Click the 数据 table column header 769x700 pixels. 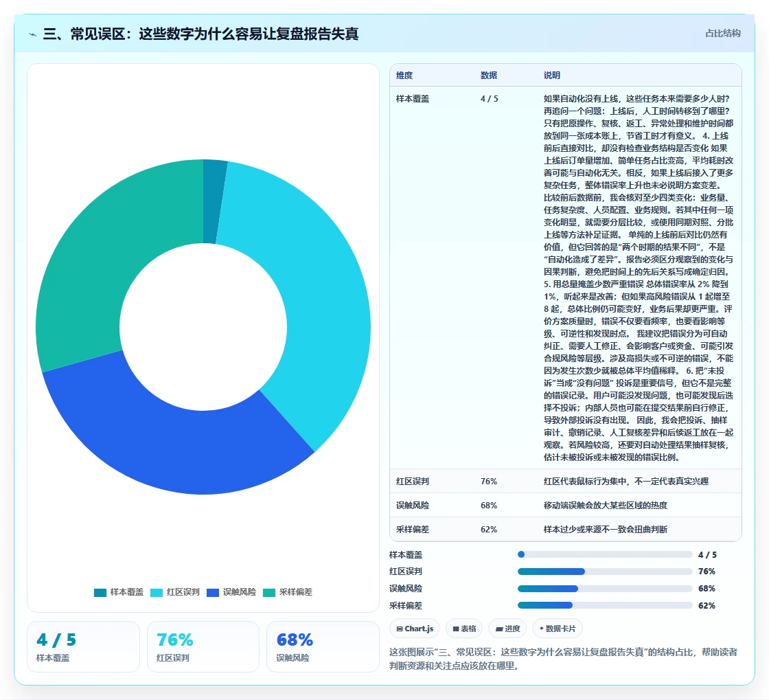(x=489, y=75)
